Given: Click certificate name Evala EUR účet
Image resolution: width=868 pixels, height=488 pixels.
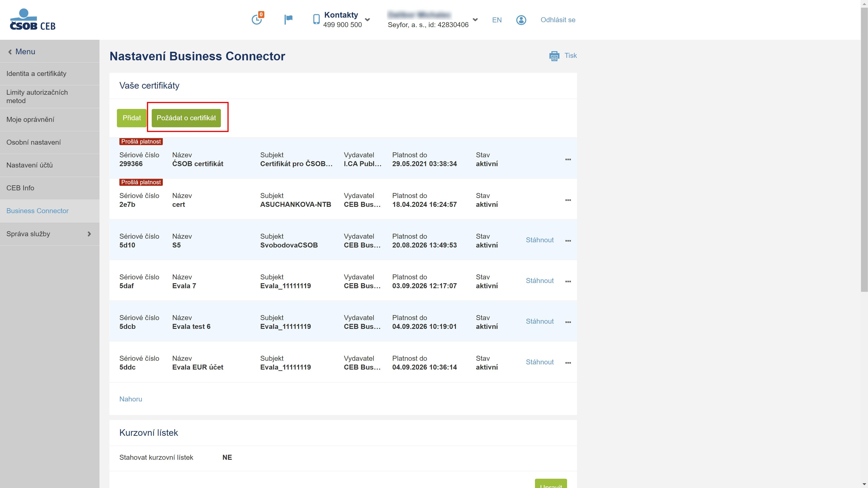Looking at the screenshot, I should coord(198,368).
